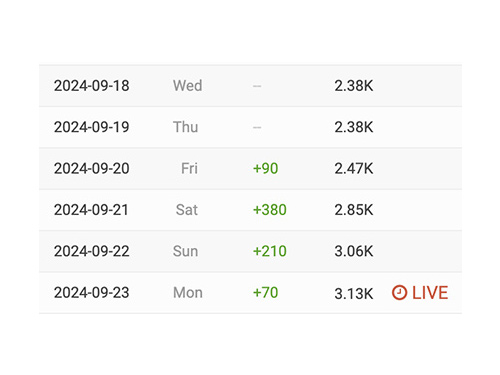Click the Wed weekday label

click(x=188, y=86)
